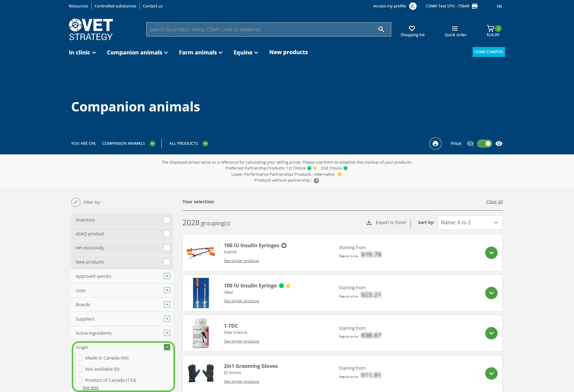Expand 100 IU Insulin Syringes Exelint details
The image size is (574, 392).
491,253
